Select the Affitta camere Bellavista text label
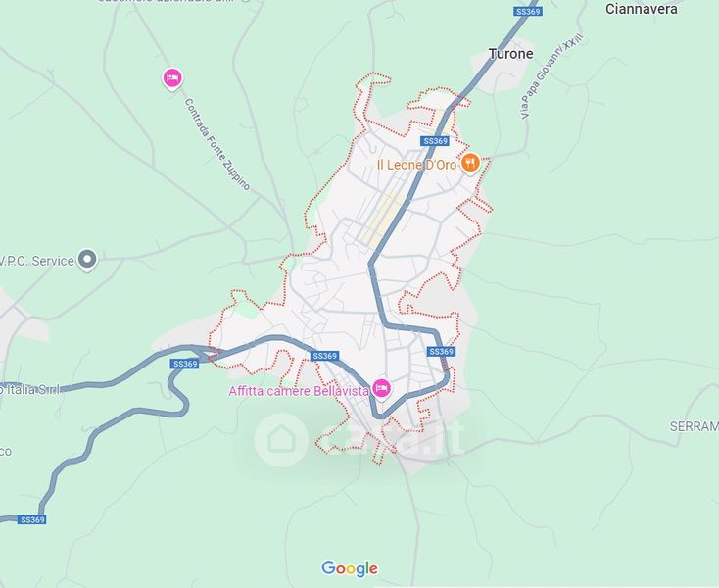Viewport: 719px width, 588px height. [299, 391]
